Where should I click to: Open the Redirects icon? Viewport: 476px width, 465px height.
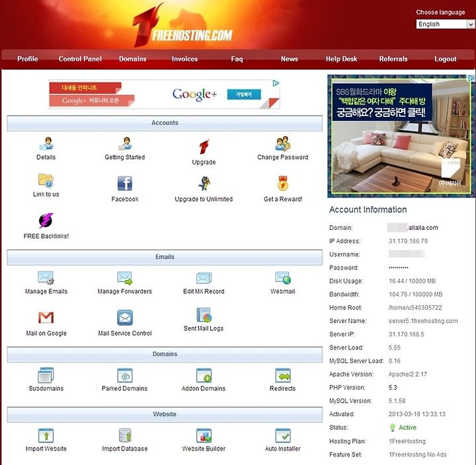point(283,375)
